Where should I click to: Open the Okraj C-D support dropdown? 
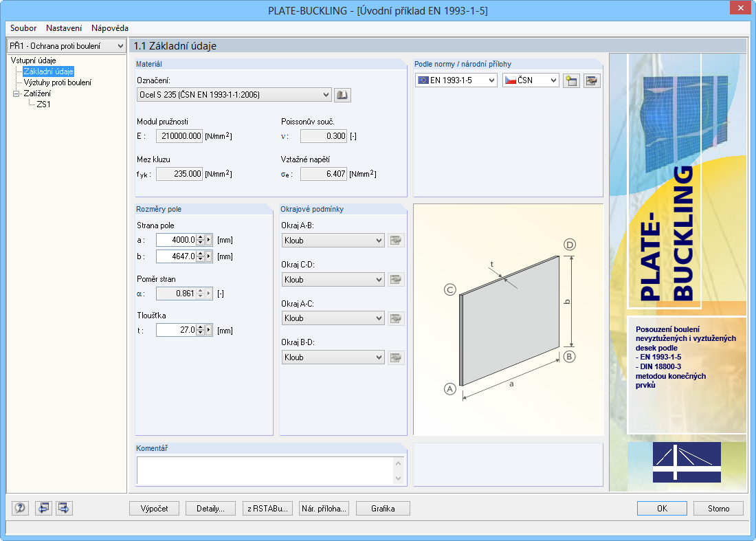(x=333, y=279)
